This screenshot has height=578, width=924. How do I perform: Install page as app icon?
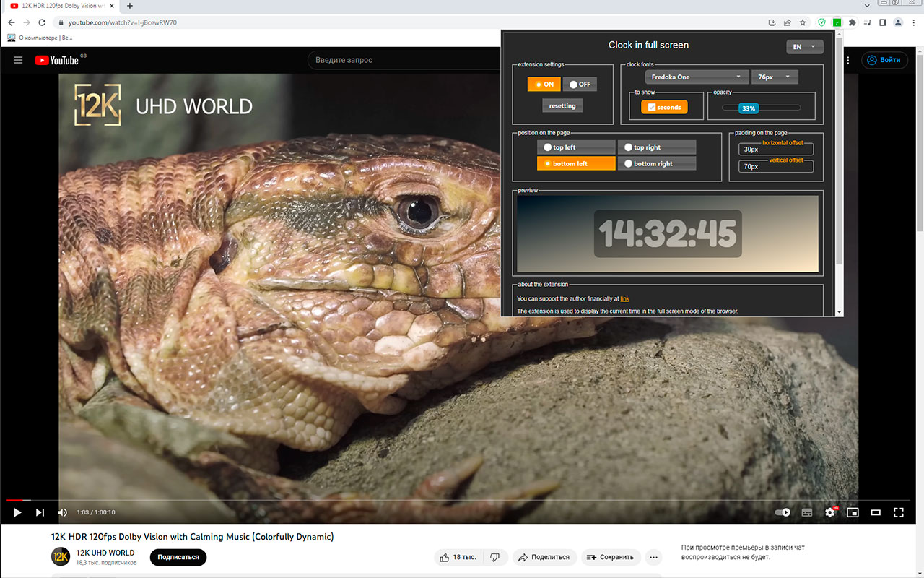[x=772, y=22]
